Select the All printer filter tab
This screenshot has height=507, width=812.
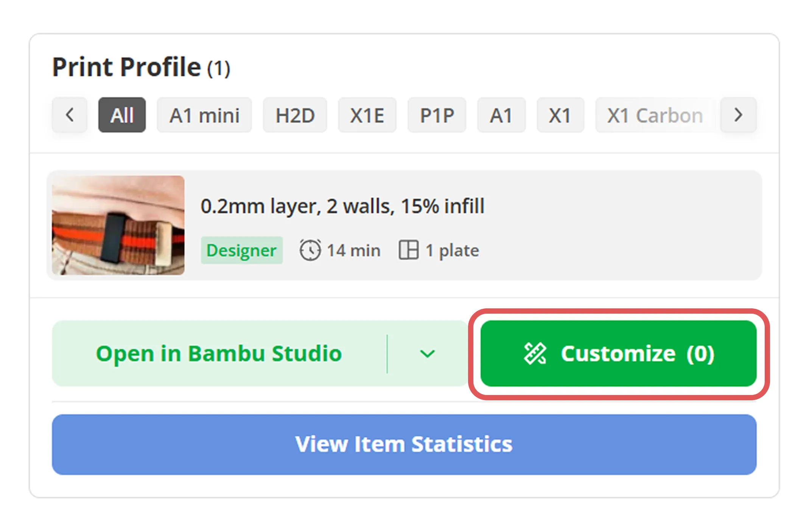point(122,115)
